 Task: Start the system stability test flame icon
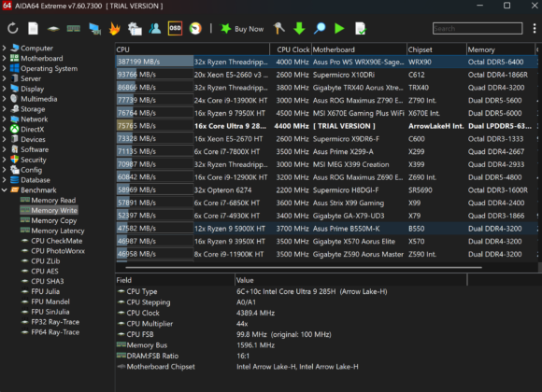(x=114, y=28)
